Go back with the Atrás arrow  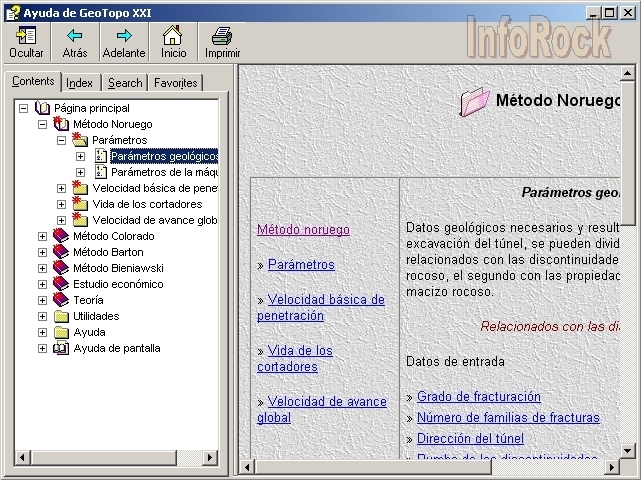coord(75,36)
